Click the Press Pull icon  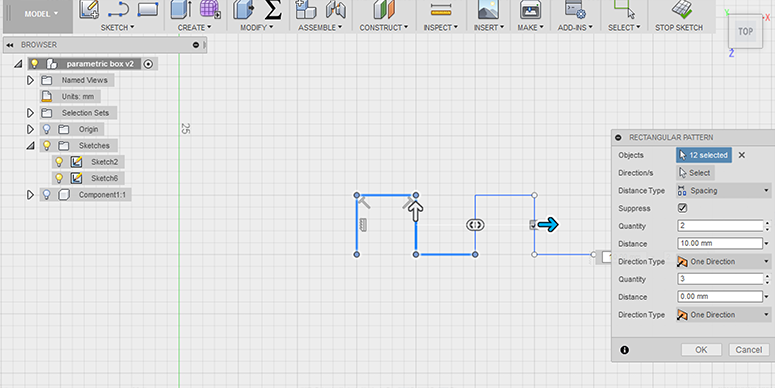(x=243, y=9)
